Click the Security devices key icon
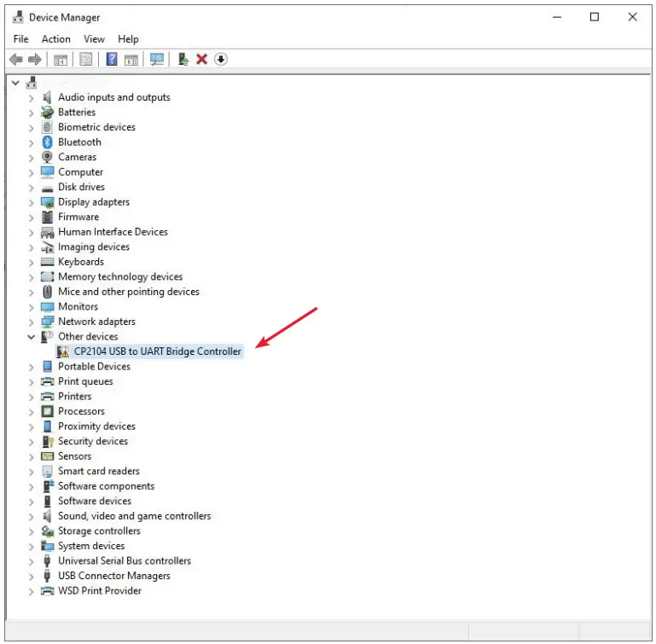The image size is (656, 644). [x=48, y=442]
